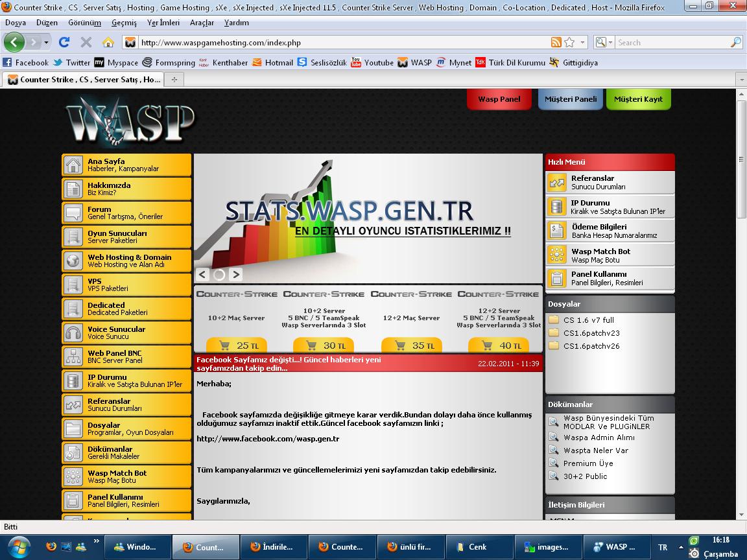Open the browser Home page icon
The image size is (747, 560).
click(108, 42)
